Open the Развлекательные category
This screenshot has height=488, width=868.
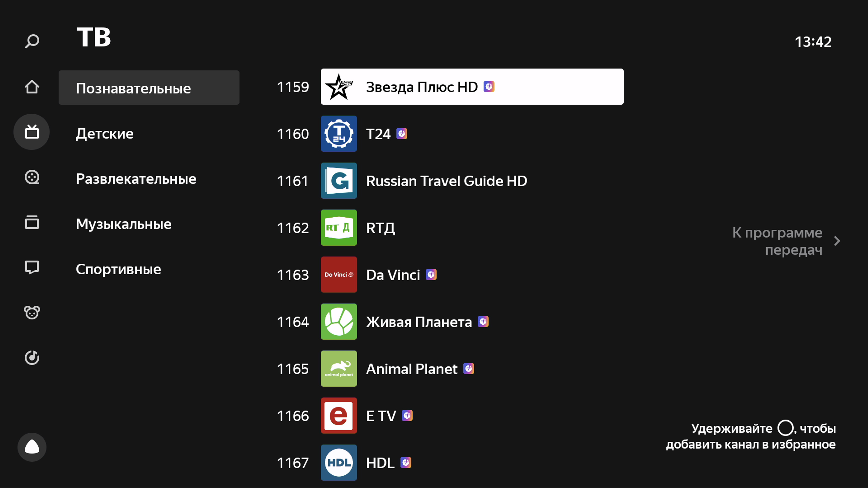pos(136,179)
